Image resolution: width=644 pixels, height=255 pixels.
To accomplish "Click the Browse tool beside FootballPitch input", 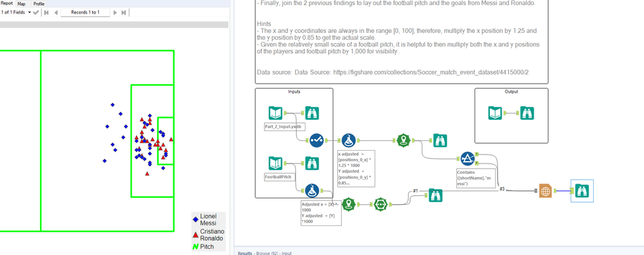I will [312, 164].
